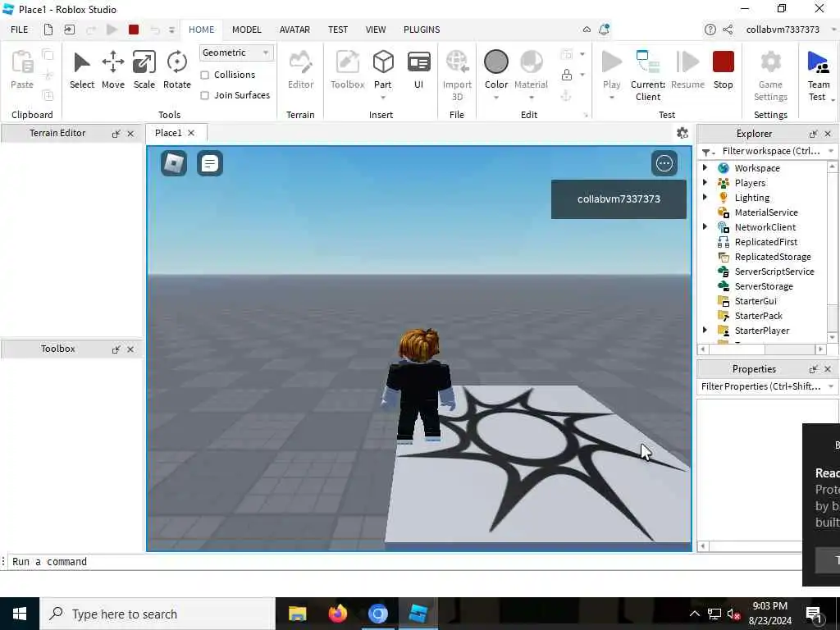
Task: Click the Color swatch circle
Action: click(496, 62)
